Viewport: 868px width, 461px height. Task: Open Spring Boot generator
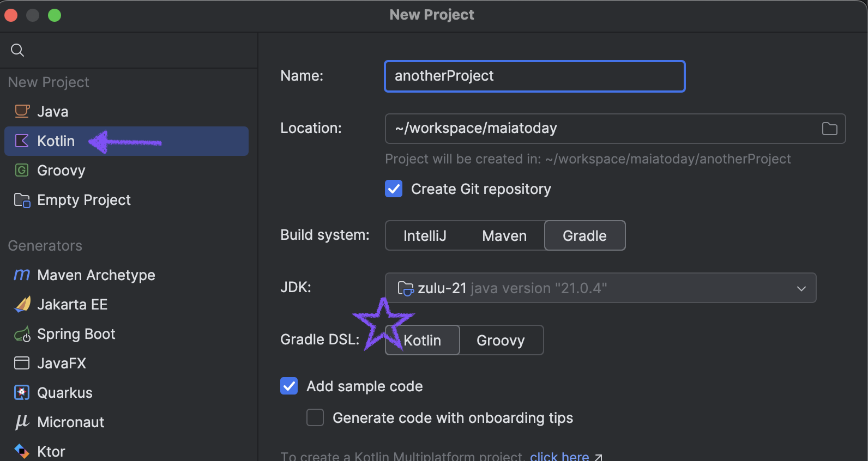(x=126, y=334)
